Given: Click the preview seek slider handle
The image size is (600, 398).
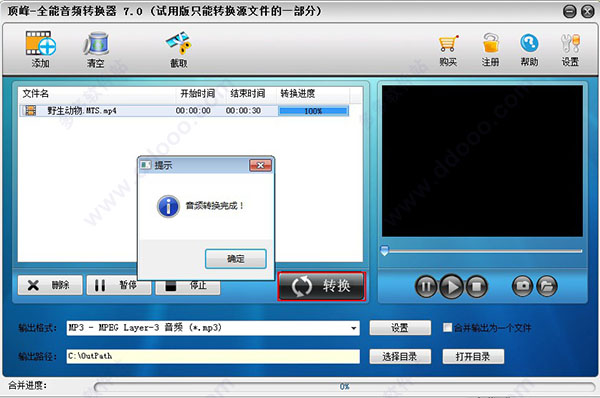Looking at the screenshot, I should click(x=385, y=251).
